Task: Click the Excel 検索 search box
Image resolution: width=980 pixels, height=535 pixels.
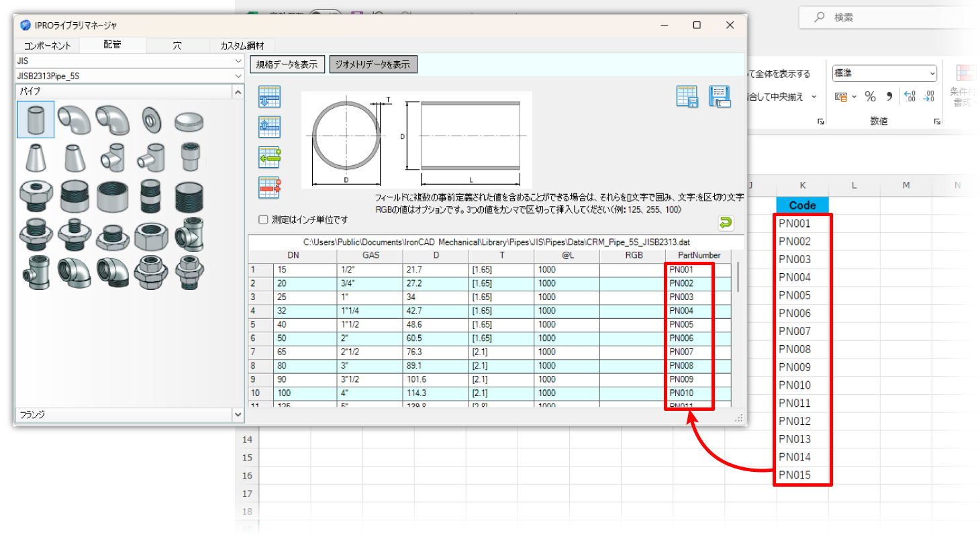Action: (889, 18)
